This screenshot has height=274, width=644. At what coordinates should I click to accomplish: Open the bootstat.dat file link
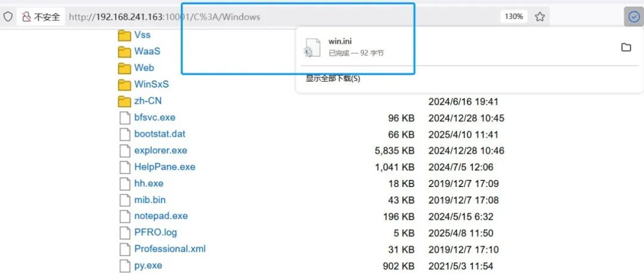click(160, 133)
